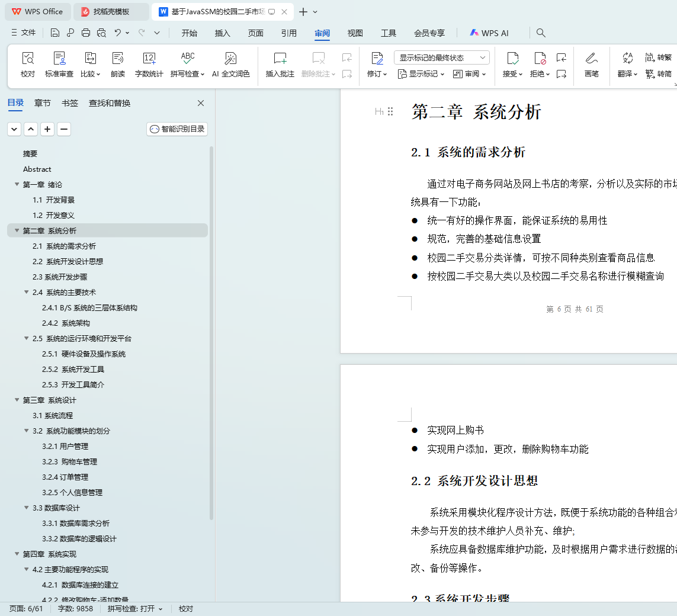Open 标准审查 standard review tool
The height and width of the screenshot is (616, 677).
(x=59, y=65)
